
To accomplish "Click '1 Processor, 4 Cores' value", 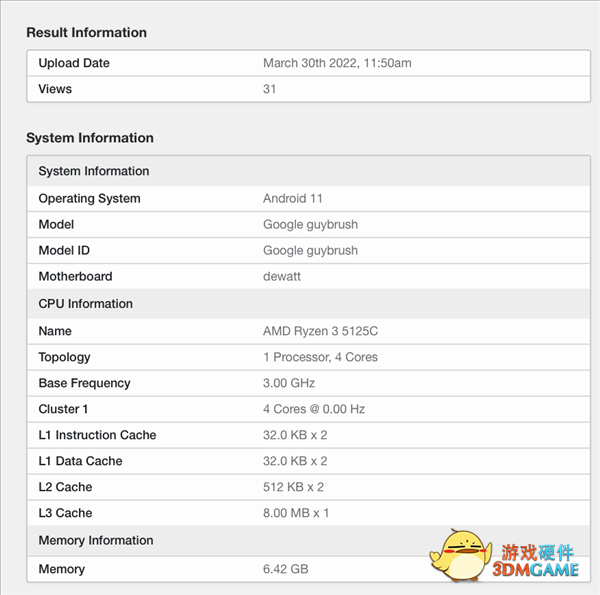I will (x=320, y=357).
